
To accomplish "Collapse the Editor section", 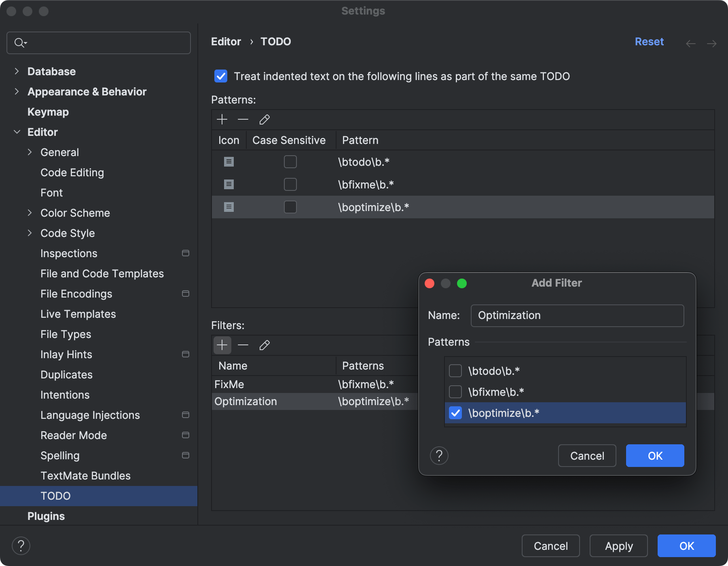I will tap(17, 132).
